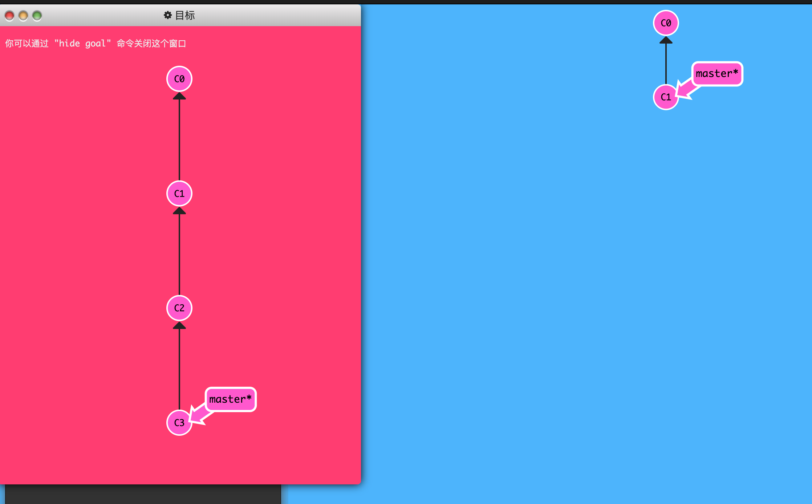Close the 目标 goal window with red button

[9, 16]
